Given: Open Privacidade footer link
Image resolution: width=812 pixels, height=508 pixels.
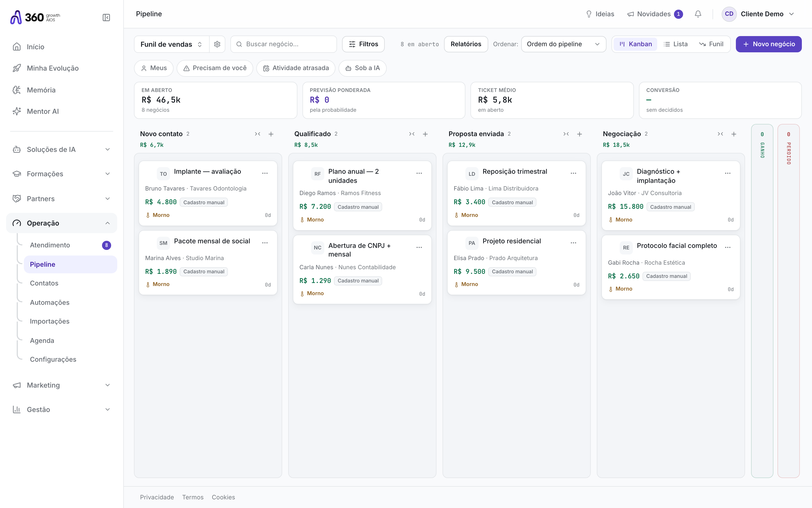Looking at the screenshot, I should [x=157, y=497].
